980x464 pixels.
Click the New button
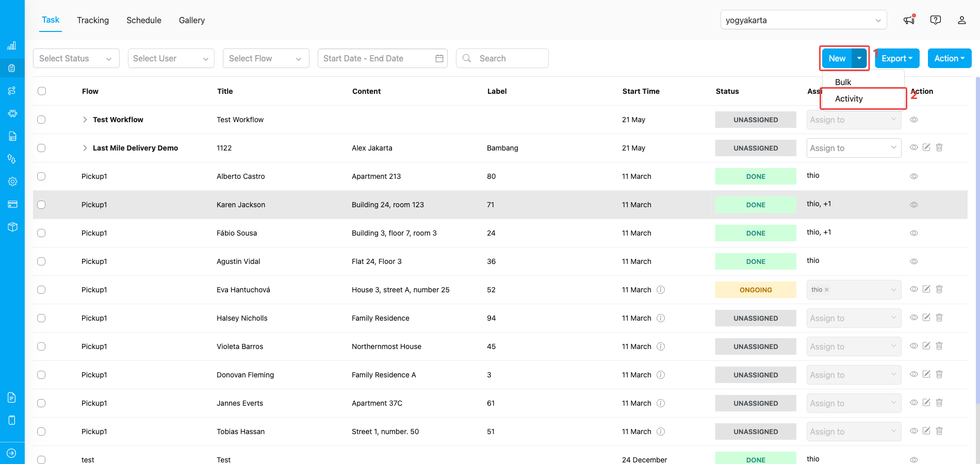(x=837, y=58)
